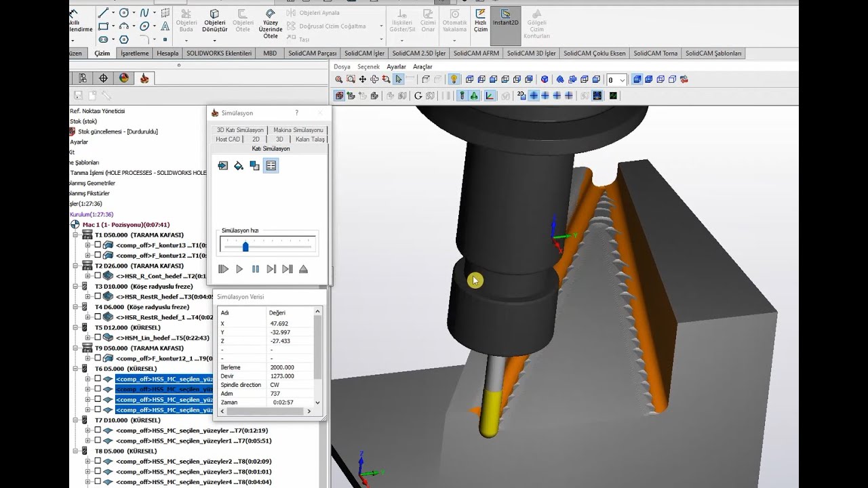Collapse the T6 D5.000 tool node
Image resolution: width=868 pixels, height=488 pixels.
click(x=76, y=369)
